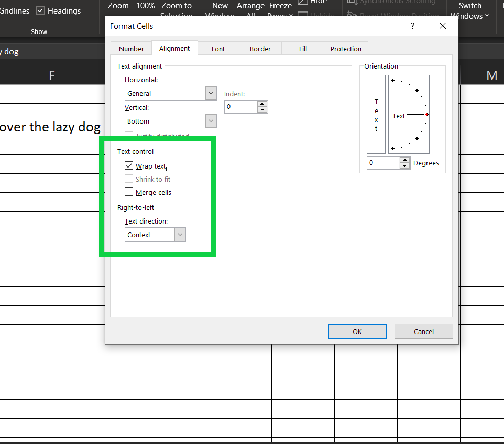Click the Hide button in ribbon
Viewport: 504px width, 444px height.
tap(312, 2)
